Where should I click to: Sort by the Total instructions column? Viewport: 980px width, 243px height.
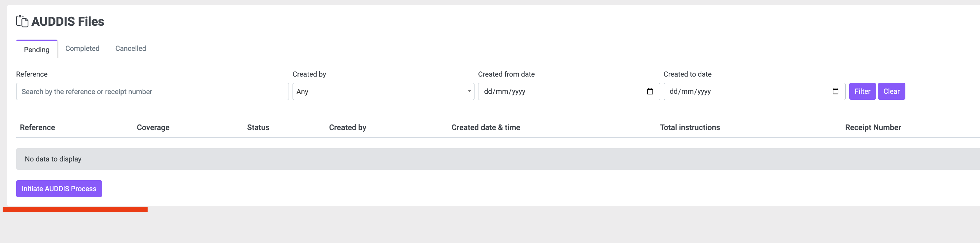(x=689, y=127)
